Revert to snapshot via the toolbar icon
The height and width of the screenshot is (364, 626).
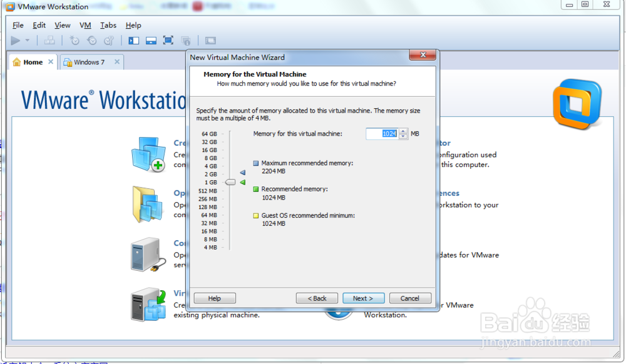tap(92, 40)
